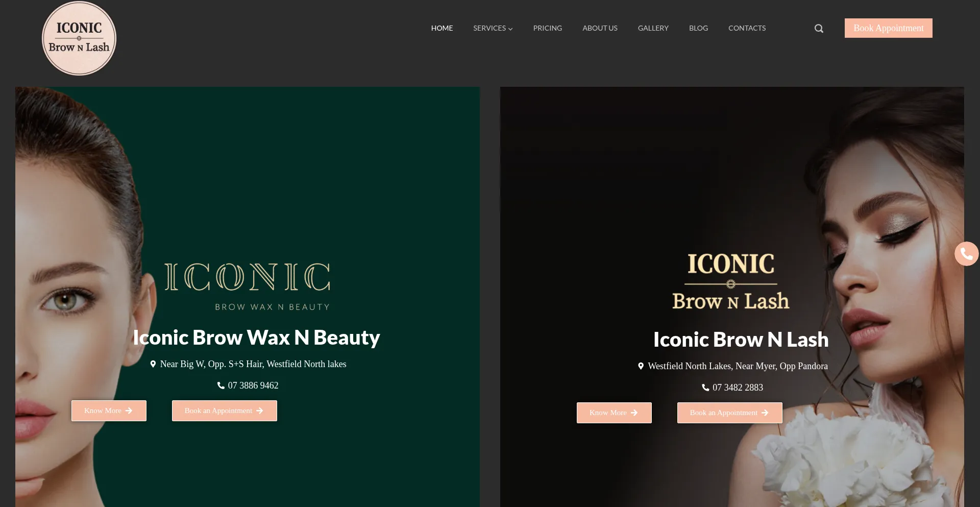Image resolution: width=980 pixels, height=507 pixels.
Task: Click Know More under Brow Wax N Beauty
Action: coord(109,411)
